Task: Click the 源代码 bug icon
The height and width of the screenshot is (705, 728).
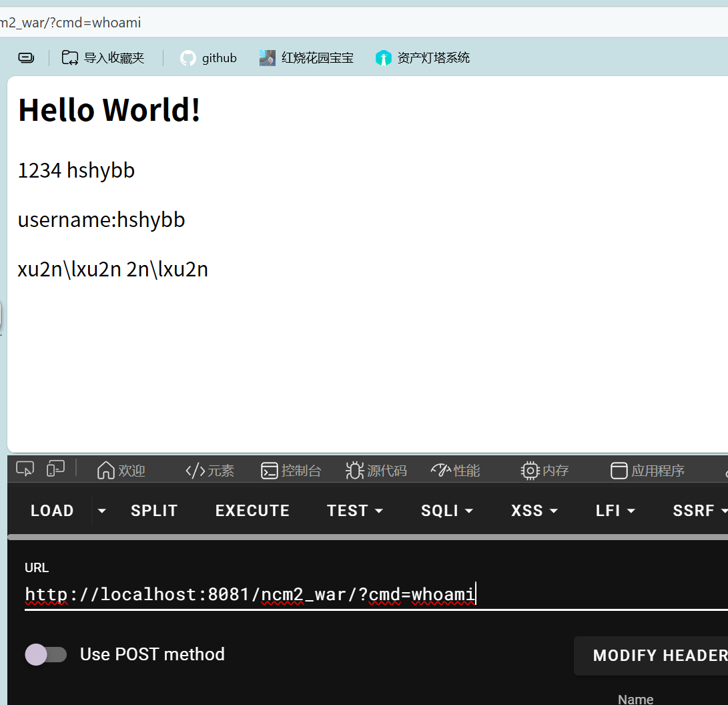Action: tap(354, 471)
